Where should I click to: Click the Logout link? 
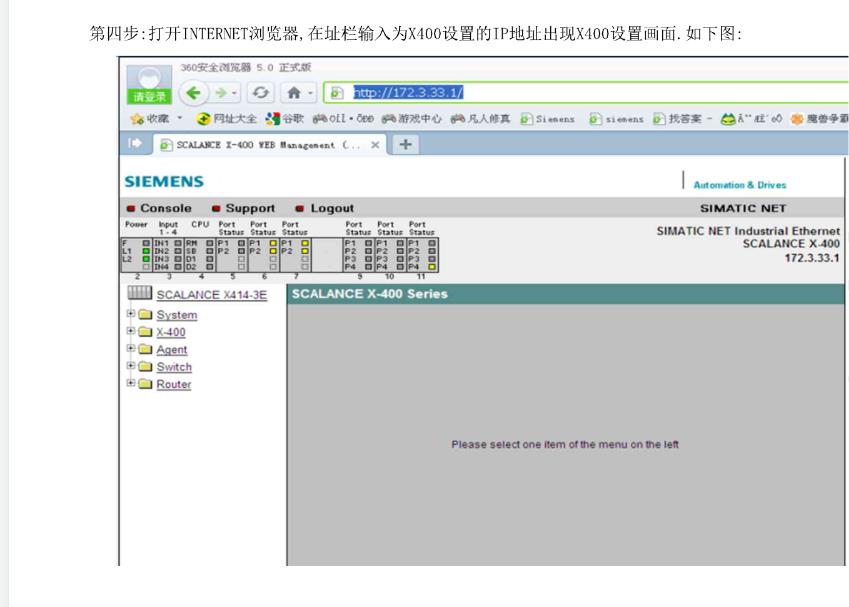332,208
